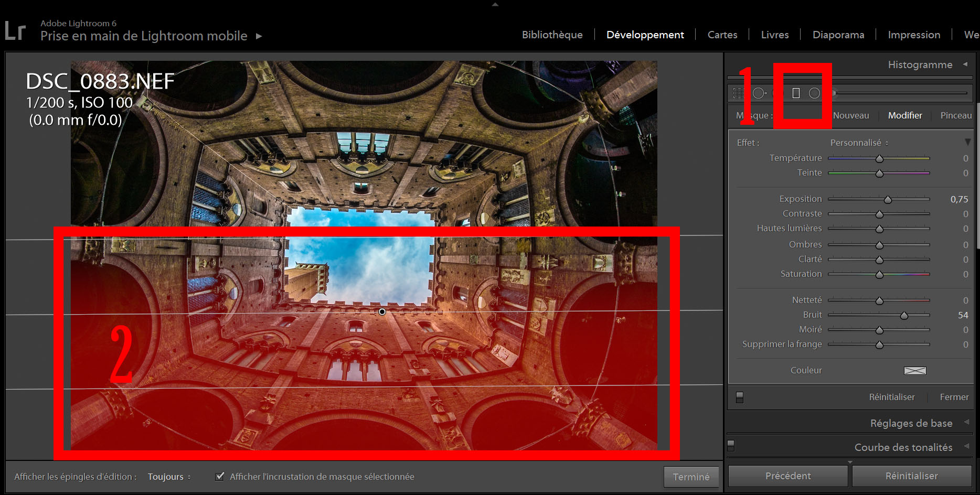Image resolution: width=980 pixels, height=495 pixels.
Task: Collapse the Histogramme panel
Action: pos(965,64)
